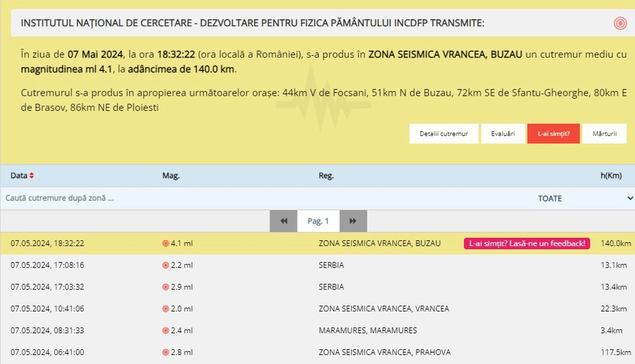Click magnitude icon beside 2.4 ml
635x364 pixels.
(166, 331)
